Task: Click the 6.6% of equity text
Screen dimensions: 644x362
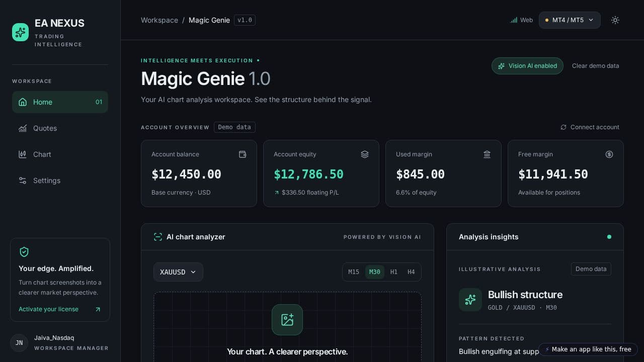Action: tap(416, 193)
